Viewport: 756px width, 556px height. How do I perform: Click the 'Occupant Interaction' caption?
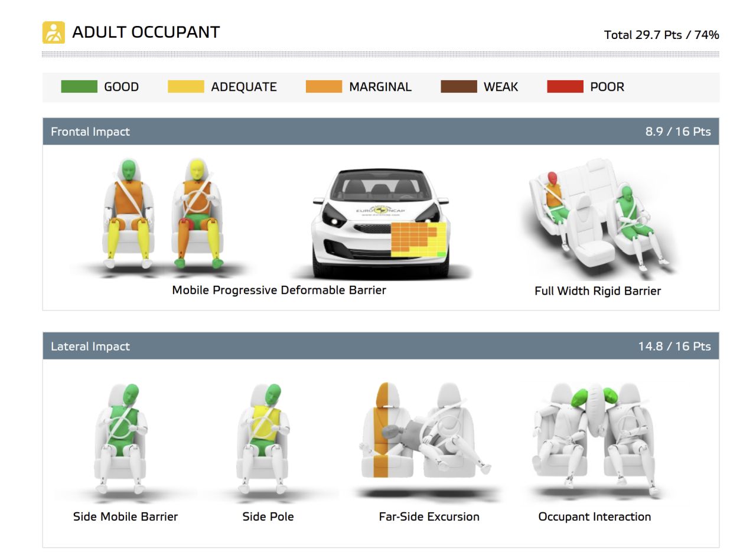coord(594,517)
